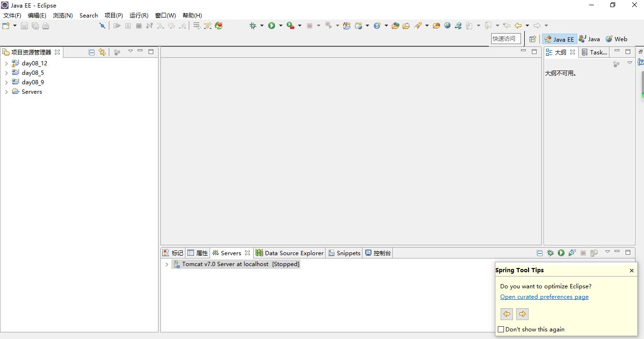Expand the day08_5 project
The width and height of the screenshot is (644, 339).
6,73
